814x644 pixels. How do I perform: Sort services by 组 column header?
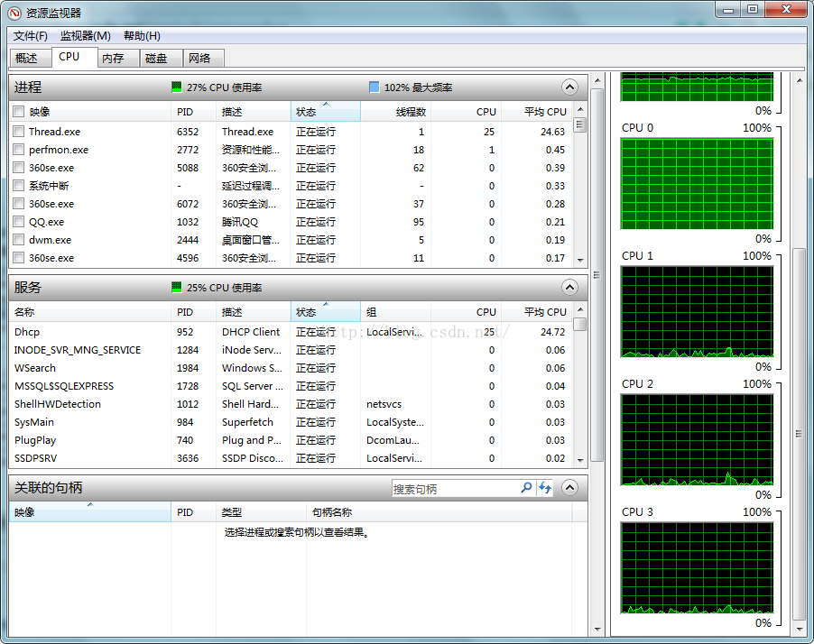pos(395,312)
